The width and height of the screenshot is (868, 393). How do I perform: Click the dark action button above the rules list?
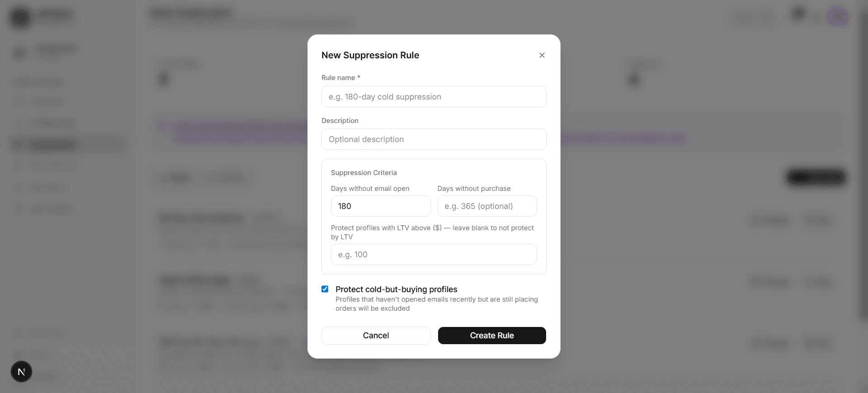816,177
